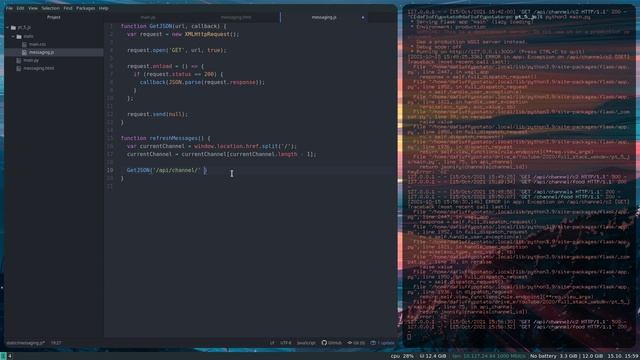This screenshot has width=640, height=360.
Task: Click the terminal prompt cursor at the bottom
Action: click(x=409, y=337)
